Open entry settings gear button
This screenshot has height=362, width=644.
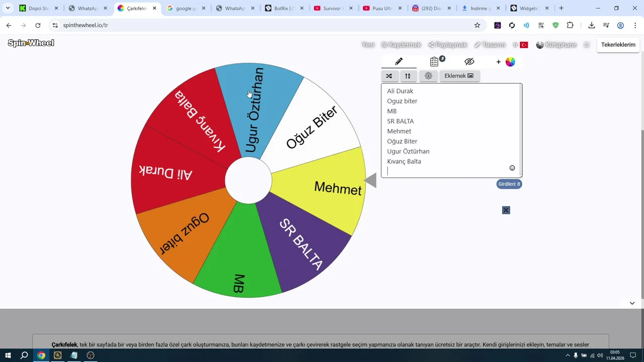[x=429, y=76]
